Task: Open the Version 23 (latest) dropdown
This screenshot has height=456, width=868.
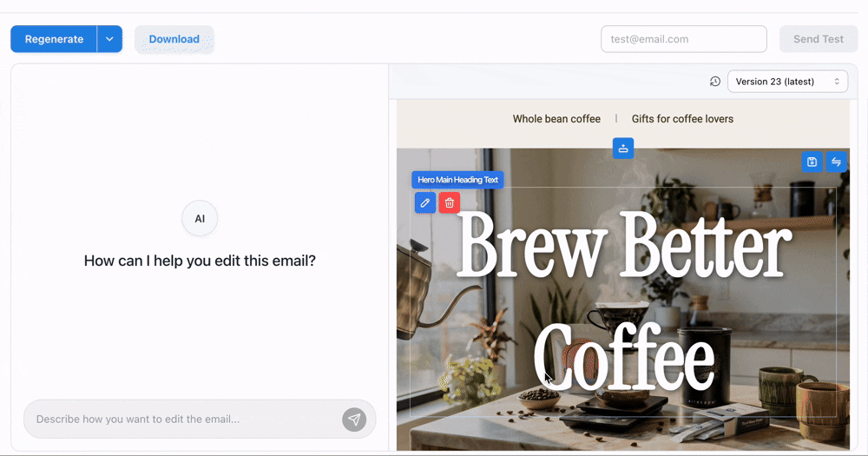Action: click(x=787, y=82)
